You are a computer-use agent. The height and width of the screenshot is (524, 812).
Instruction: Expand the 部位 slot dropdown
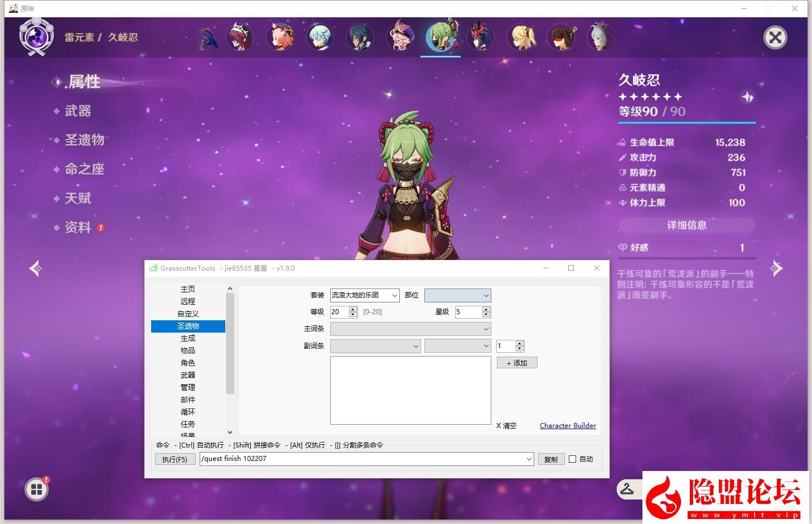click(457, 295)
